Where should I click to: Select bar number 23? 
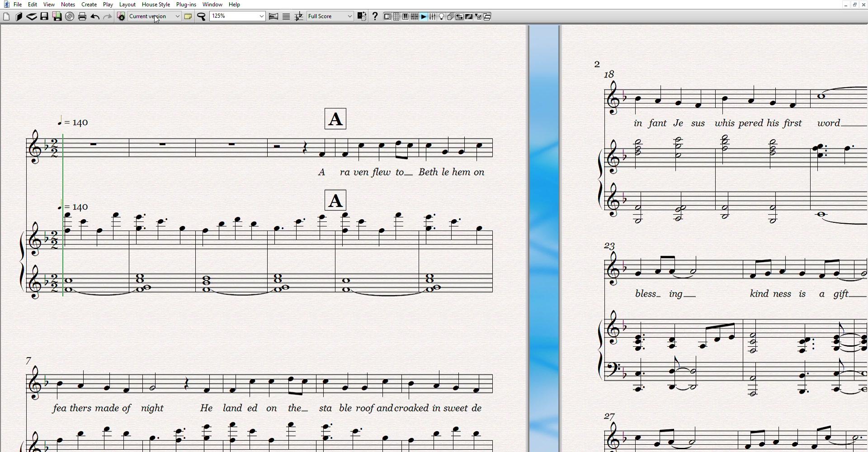tap(609, 246)
